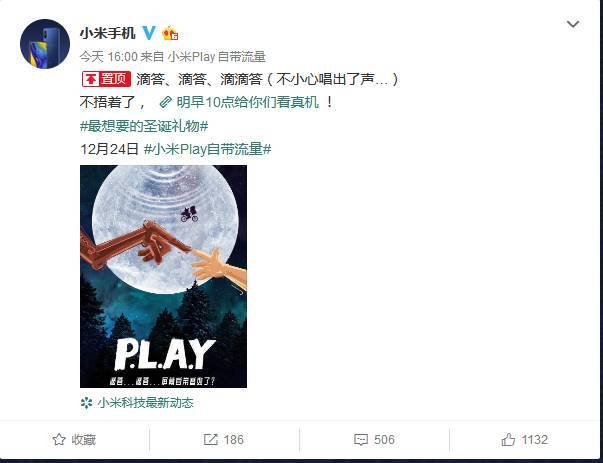Open the post options chevron menu
Viewport: 603px width, 463px height.
click(x=573, y=24)
